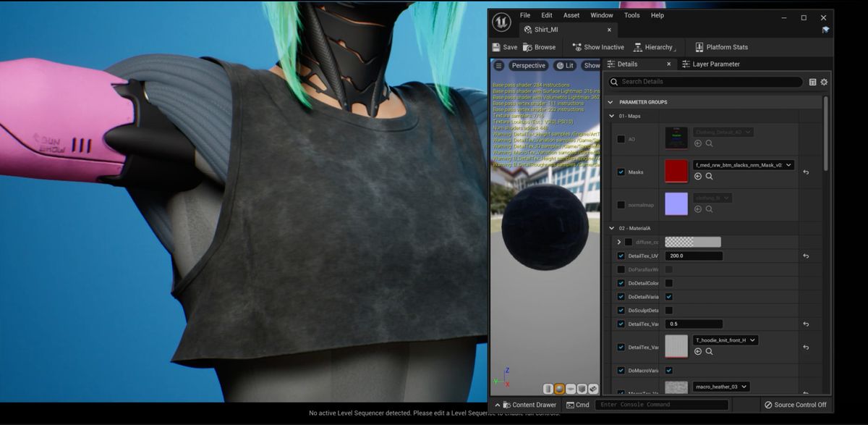Uncheck the DoDetailVaria value checkbox
This screenshot has width=868, height=425.
pyautogui.click(x=668, y=296)
